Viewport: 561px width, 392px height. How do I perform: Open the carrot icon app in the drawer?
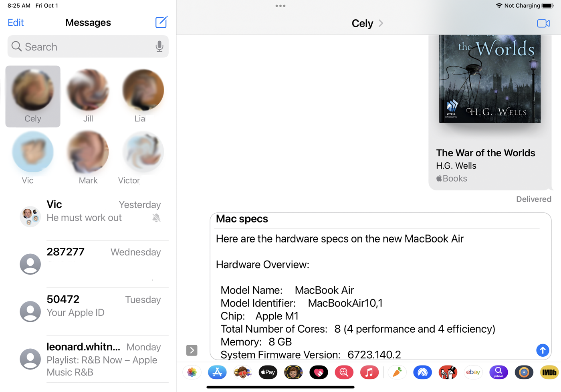(x=397, y=372)
